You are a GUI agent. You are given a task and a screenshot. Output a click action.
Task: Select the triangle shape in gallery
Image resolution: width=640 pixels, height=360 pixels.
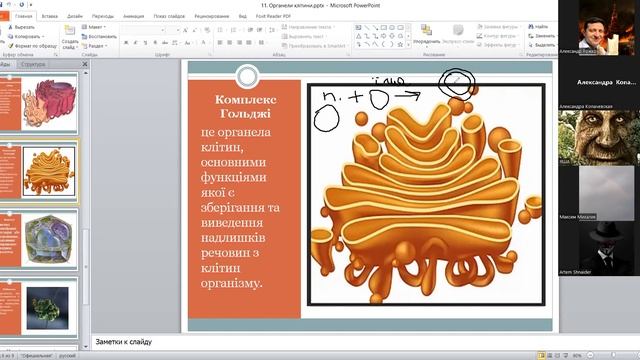coord(358,36)
